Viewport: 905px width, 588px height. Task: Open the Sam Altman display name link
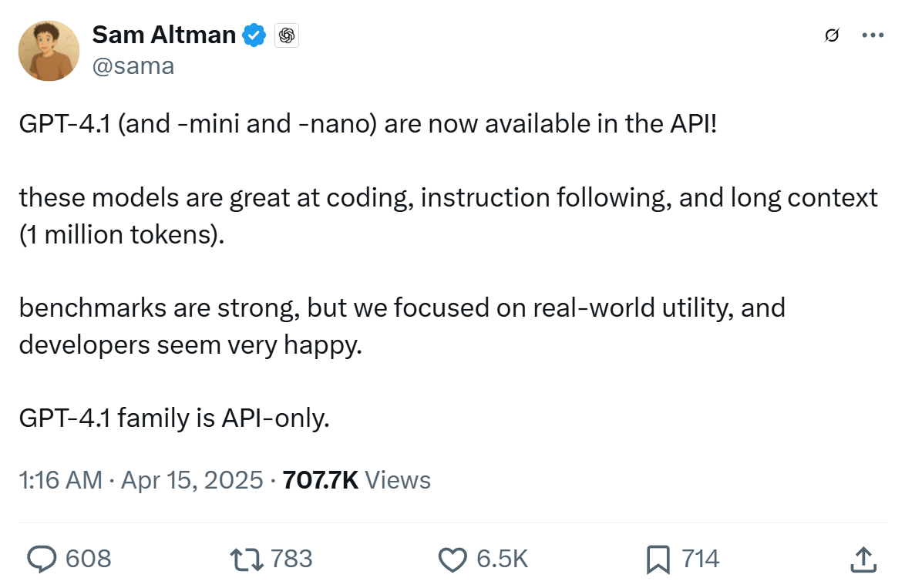(163, 34)
